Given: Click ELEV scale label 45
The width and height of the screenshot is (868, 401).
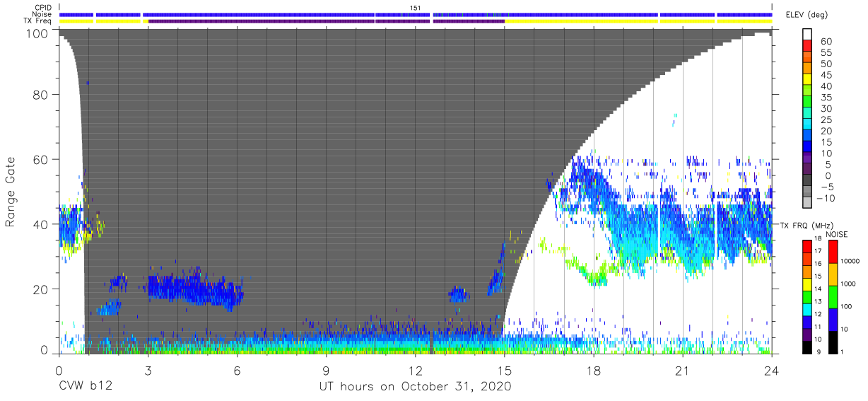Looking at the screenshot, I should (x=825, y=74).
